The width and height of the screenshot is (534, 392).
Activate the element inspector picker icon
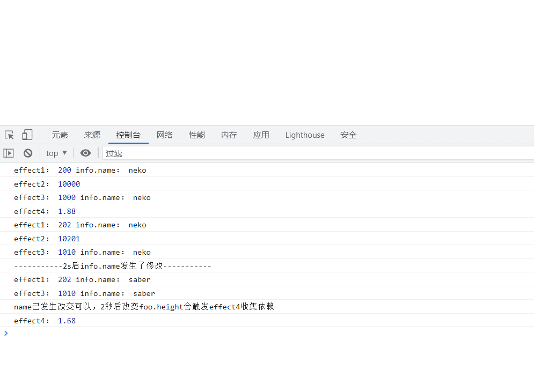coord(9,135)
